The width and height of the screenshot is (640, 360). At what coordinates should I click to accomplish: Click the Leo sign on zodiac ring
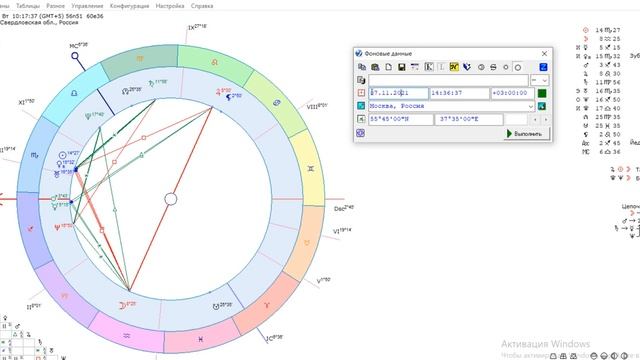coord(215,62)
